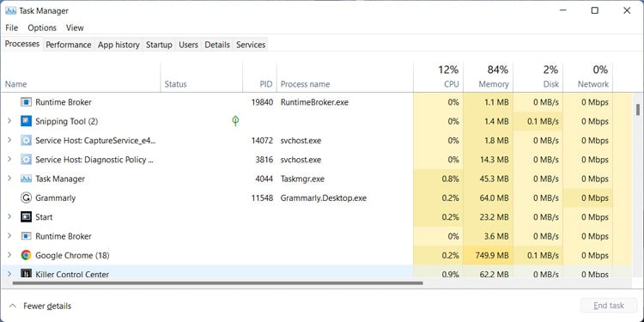Image resolution: width=644 pixels, height=322 pixels.
Task: Click the End task button
Action: 609,306
